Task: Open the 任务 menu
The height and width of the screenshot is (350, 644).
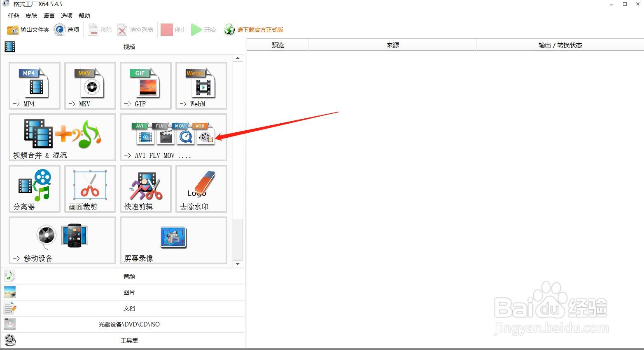Action: tap(14, 16)
